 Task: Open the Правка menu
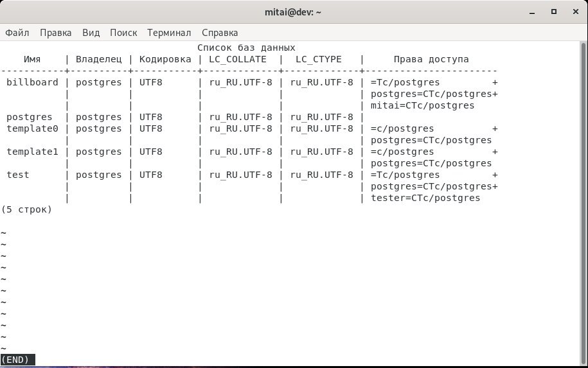55,33
